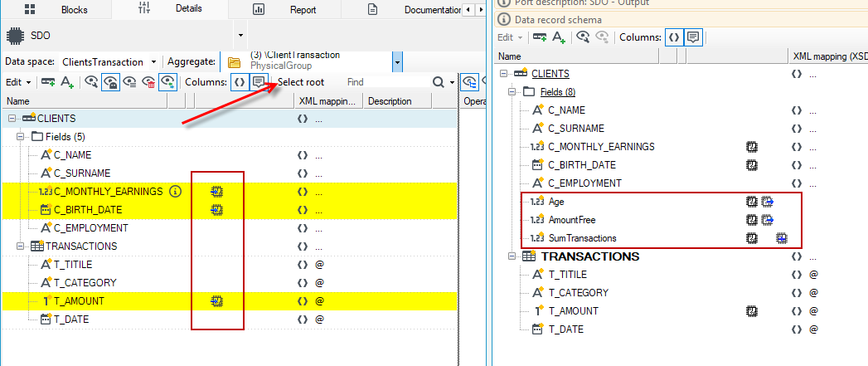Open the search options dropdown arrow
The image size is (868, 366).
[453, 82]
